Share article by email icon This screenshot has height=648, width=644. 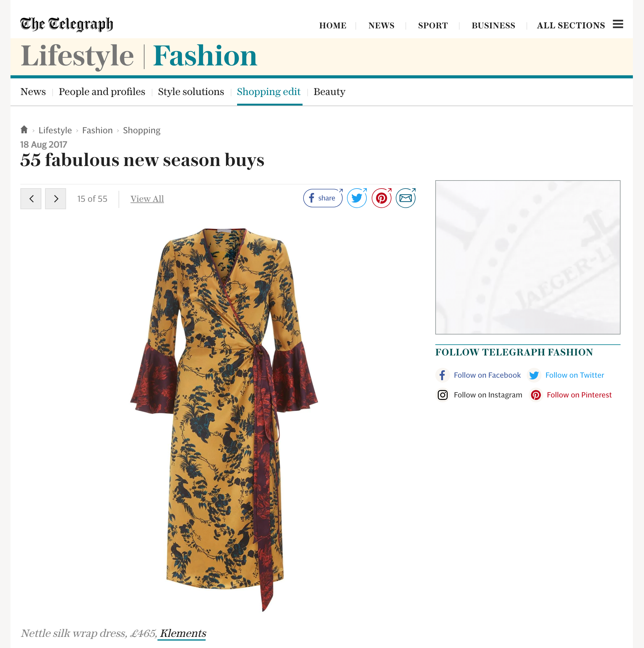pyautogui.click(x=406, y=198)
